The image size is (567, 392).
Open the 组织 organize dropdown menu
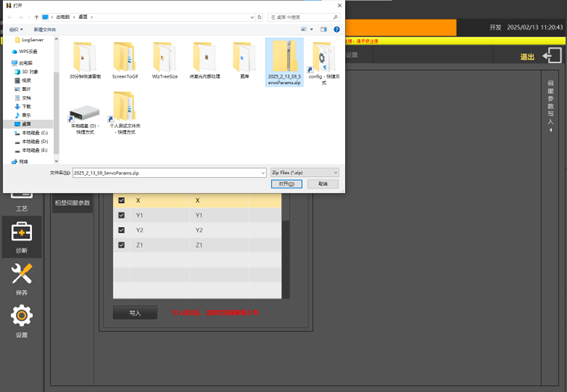coord(16,29)
